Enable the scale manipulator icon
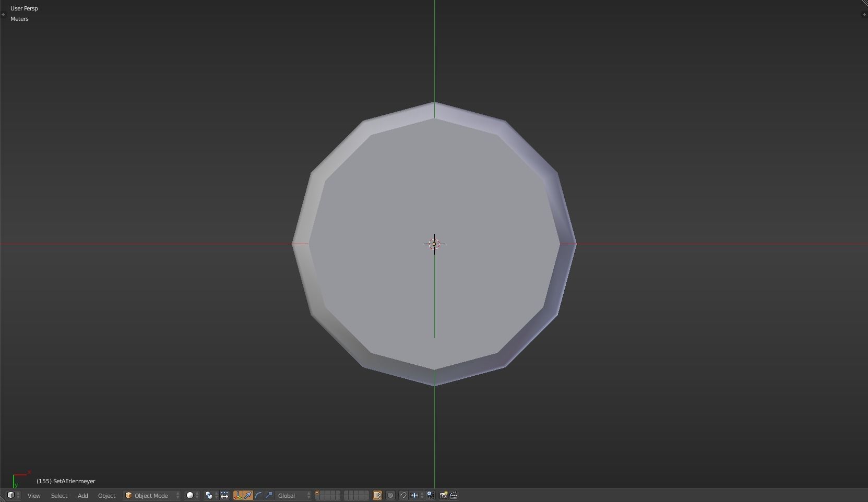Image resolution: width=868 pixels, height=502 pixels. click(269, 495)
